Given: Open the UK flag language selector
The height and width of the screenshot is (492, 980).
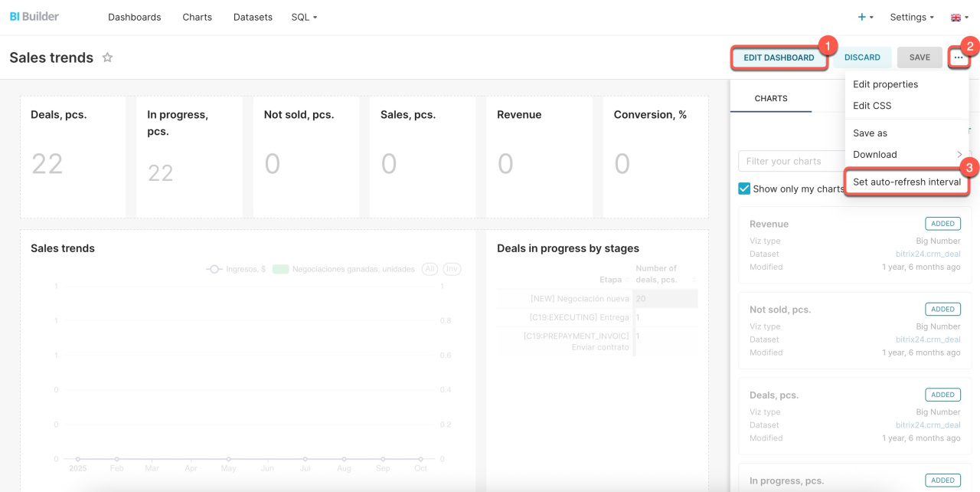Looking at the screenshot, I should (959, 17).
